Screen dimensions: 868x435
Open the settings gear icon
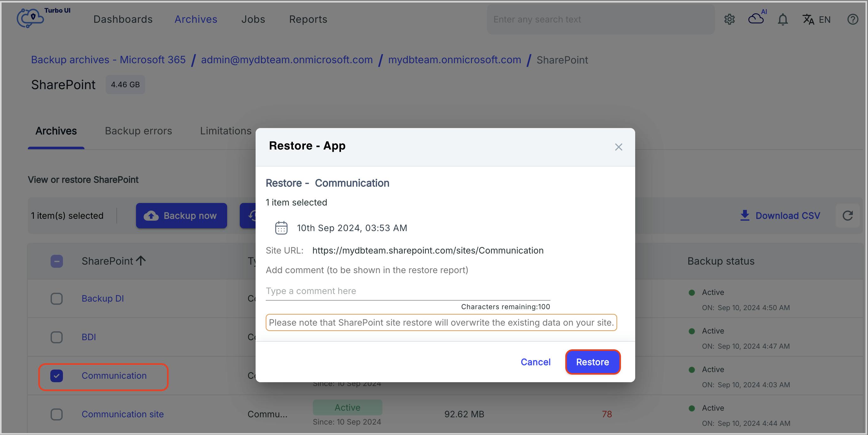729,19
